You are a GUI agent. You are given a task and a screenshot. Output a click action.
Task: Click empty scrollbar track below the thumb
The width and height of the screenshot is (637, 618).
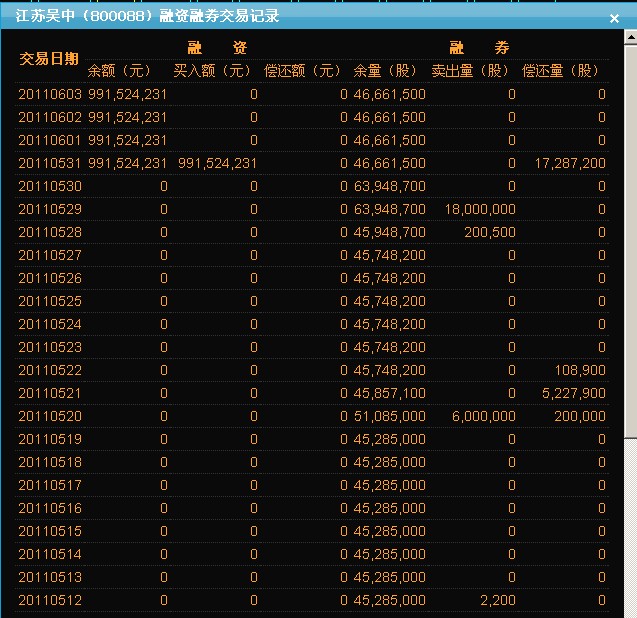[630, 520]
